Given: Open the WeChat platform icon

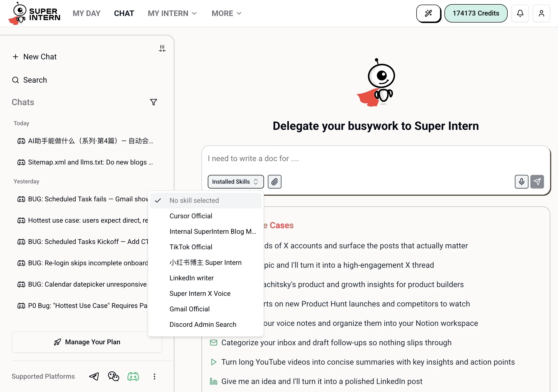Looking at the screenshot, I should point(114,376).
